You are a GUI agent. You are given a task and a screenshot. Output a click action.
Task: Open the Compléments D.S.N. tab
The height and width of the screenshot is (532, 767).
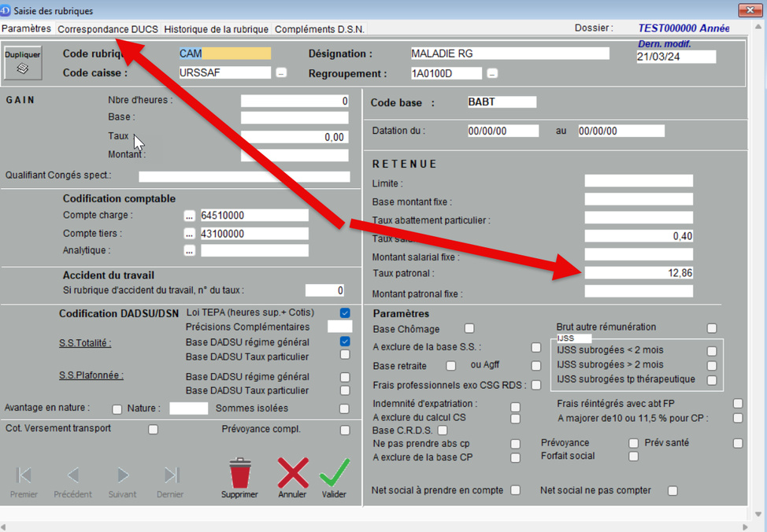tap(319, 29)
